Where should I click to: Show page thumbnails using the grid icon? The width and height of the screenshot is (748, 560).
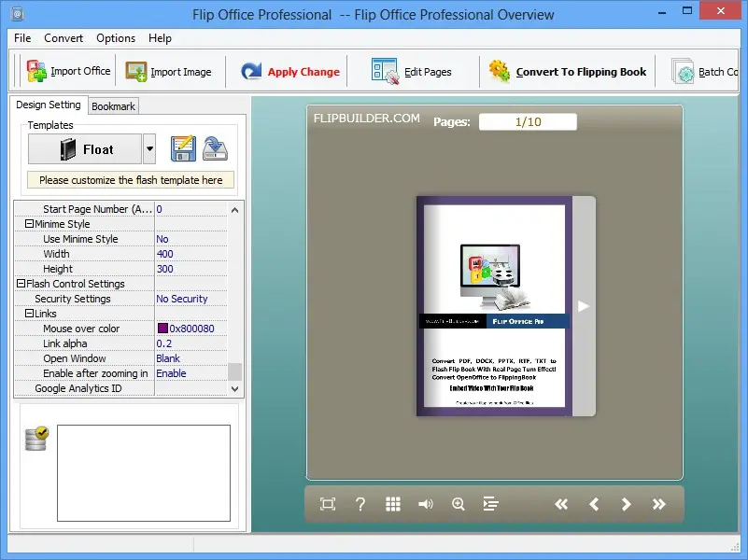point(393,504)
